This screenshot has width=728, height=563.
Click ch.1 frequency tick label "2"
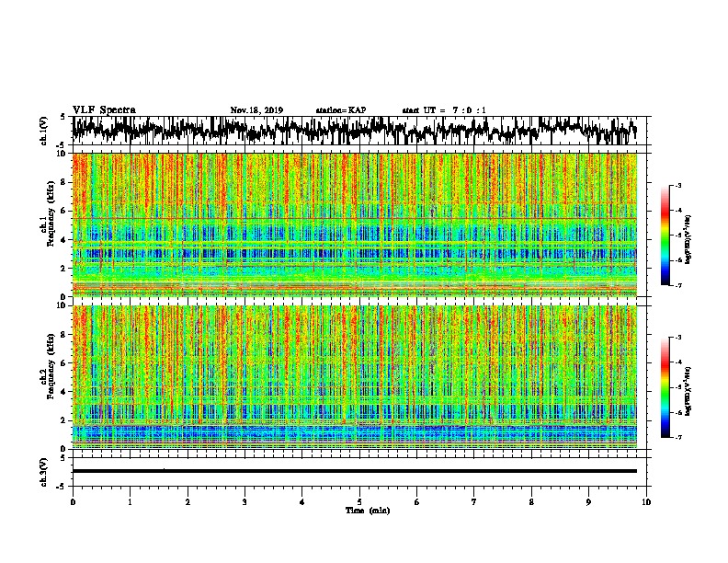pos(64,269)
